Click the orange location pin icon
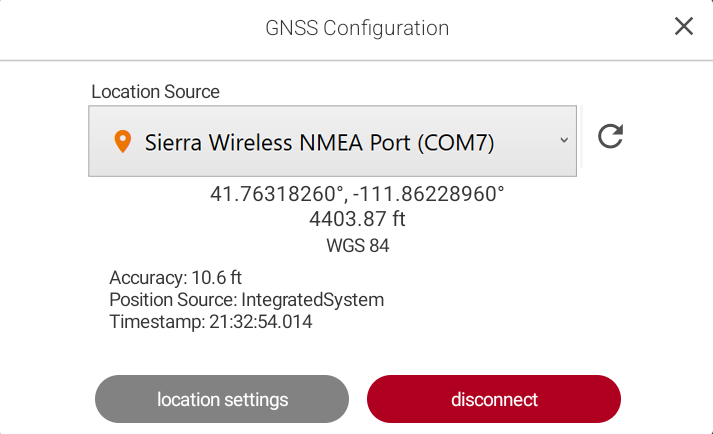This screenshot has width=713, height=434. pyautogui.click(x=123, y=141)
